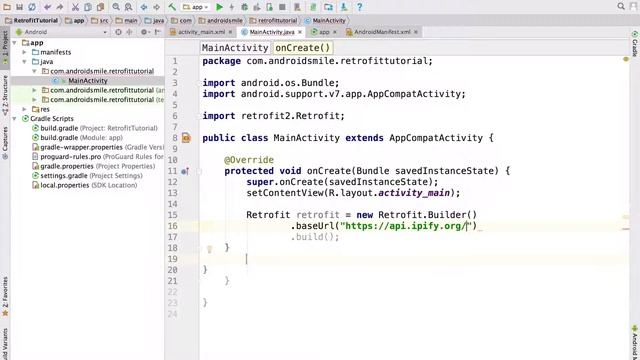The width and height of the screenshot is (640, 360).
Task: Switch to the app gradle tab
Action: (324, 32)
